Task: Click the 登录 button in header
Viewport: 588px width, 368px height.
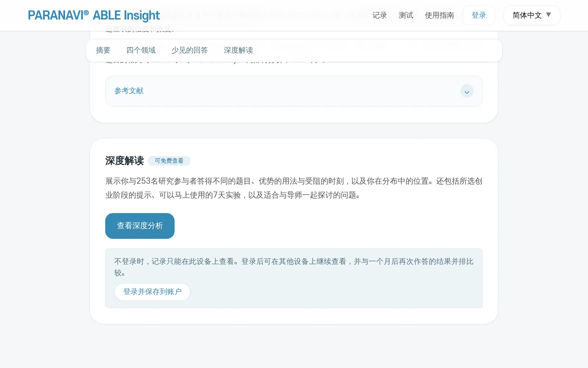Action: tap(479, 15)
